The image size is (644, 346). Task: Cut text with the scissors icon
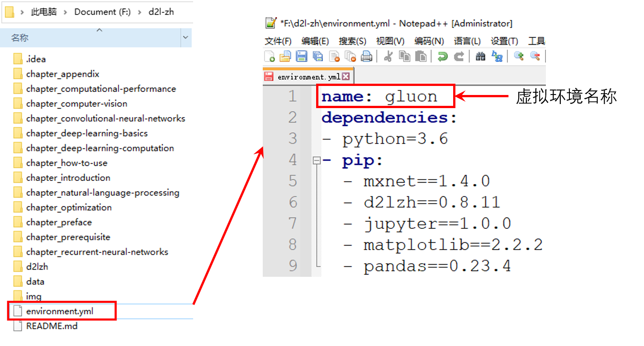[x=388, y=56]
